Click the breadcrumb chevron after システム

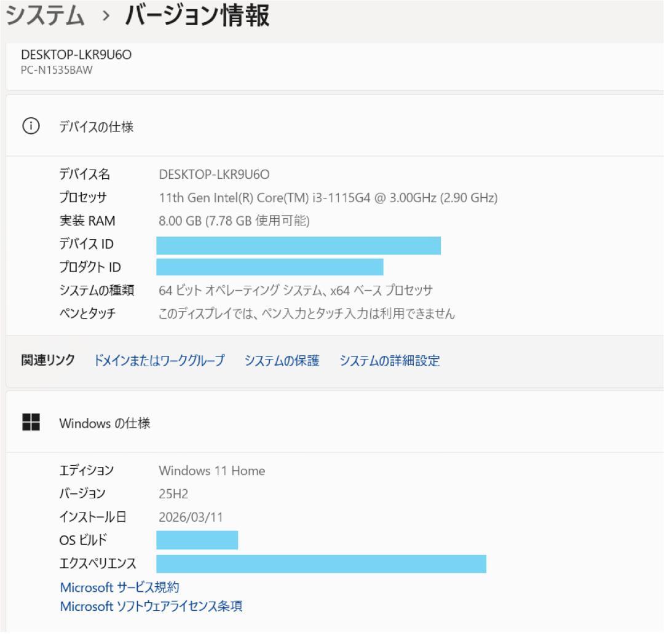[x=106, y=16]
